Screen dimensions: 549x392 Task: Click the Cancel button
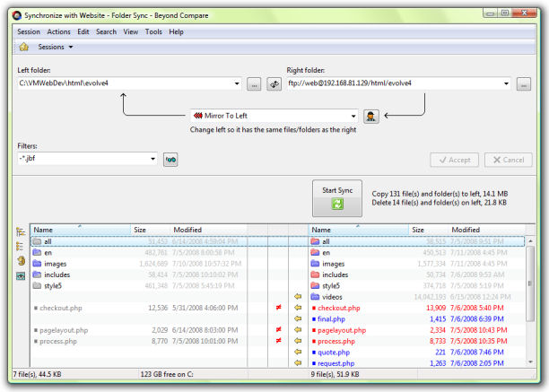click(x=509, y=160)
